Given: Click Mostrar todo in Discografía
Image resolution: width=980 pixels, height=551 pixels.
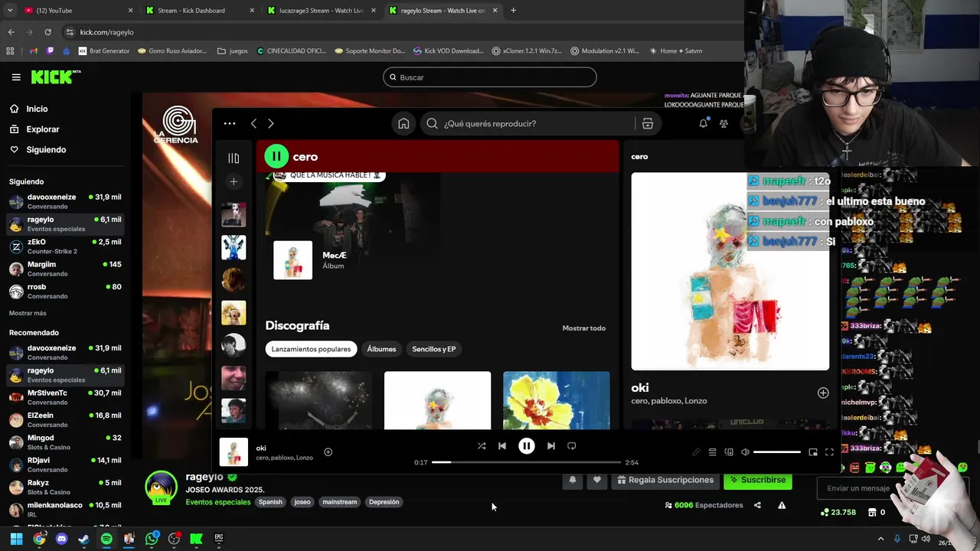Looking at the screenshot, I should click(584, 328).
